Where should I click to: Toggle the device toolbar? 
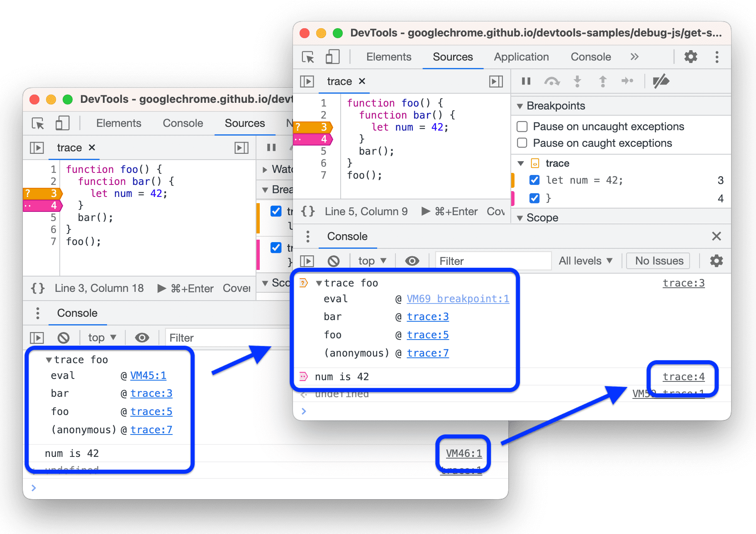[332, 57]
